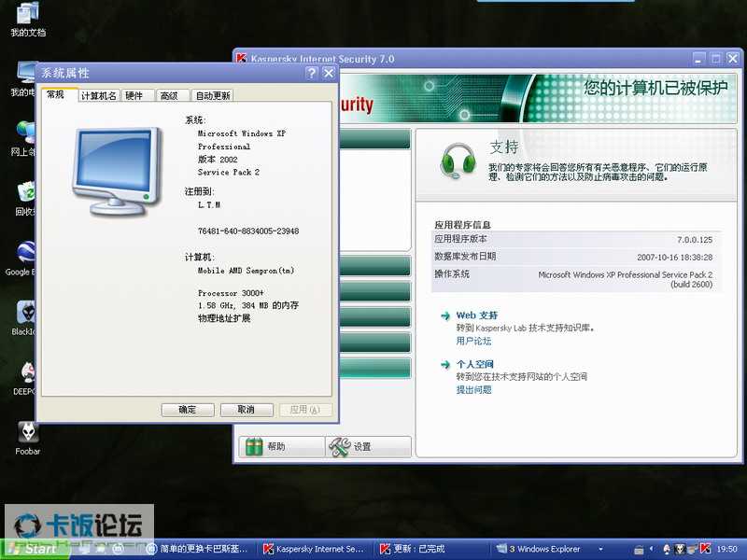Select the DEEPC penguin desktop icon
Image resolution: width=747 pixels, height=560 pixels.
[x=24, y=378]
